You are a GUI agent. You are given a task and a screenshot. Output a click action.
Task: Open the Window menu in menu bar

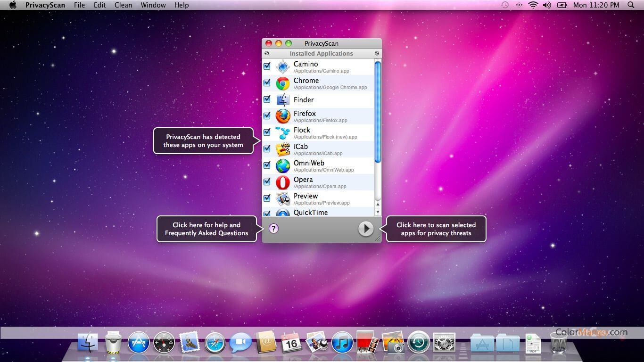pyautogui.click(x=153, y=5)
